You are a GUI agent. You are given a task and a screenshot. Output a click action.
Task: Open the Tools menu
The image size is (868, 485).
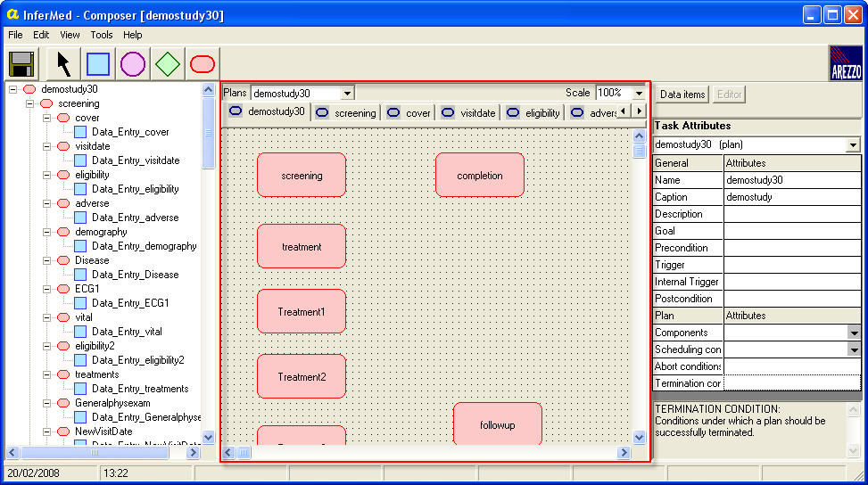102,35
